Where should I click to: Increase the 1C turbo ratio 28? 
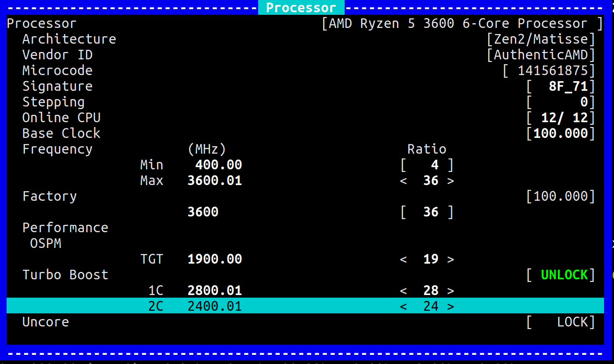tap(451, 291)
